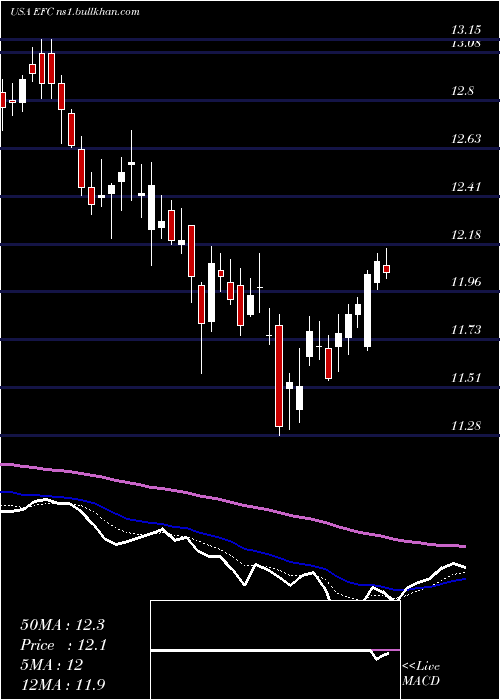Click the 11.51 price level label
The width and height of the screenshot is (500, 700).
pyautogui.click(x=466, y=378)
